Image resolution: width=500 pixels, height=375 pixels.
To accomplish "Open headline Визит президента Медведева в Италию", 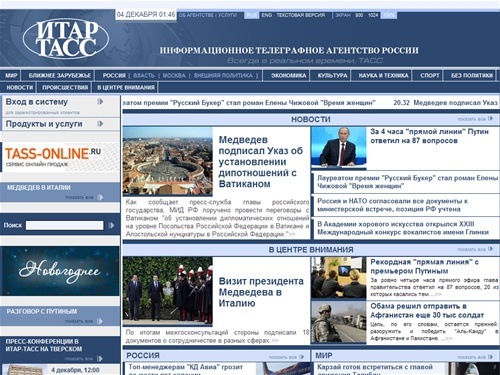I will tap(261, 292).
